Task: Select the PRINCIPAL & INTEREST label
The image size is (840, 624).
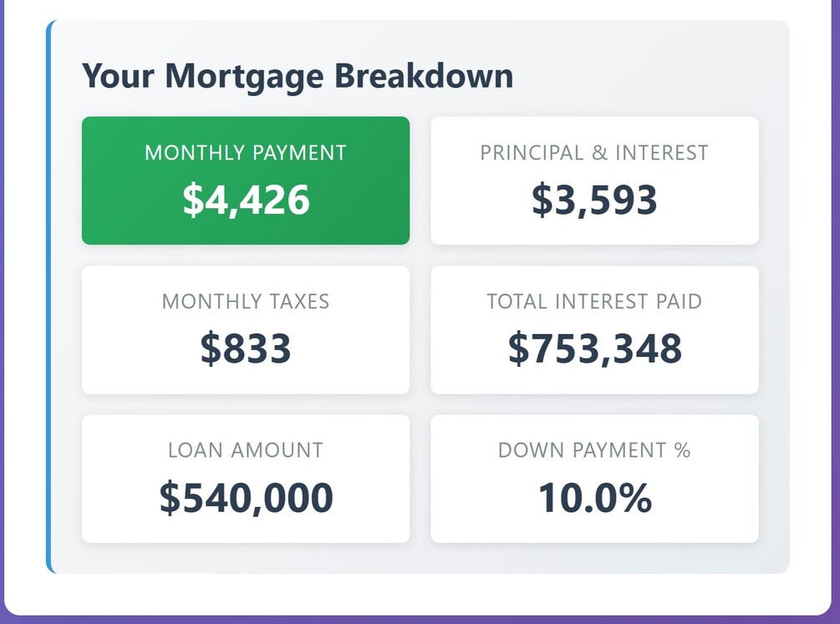Action: (594, 153)
